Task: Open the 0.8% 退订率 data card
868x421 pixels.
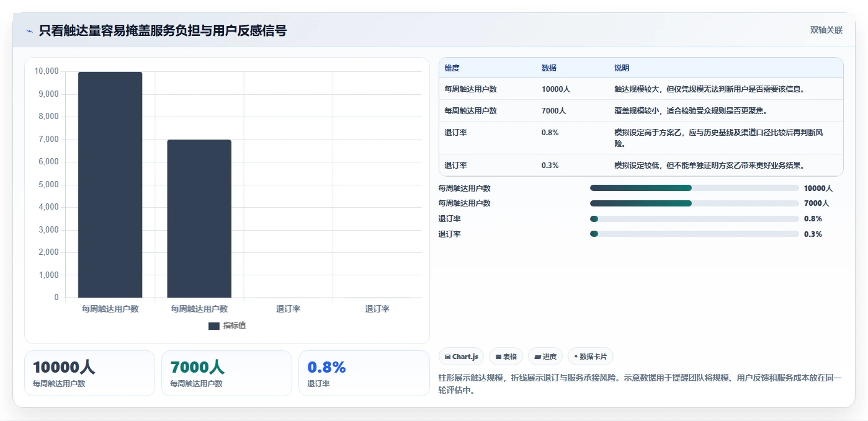Action: [x=364, y=373]
